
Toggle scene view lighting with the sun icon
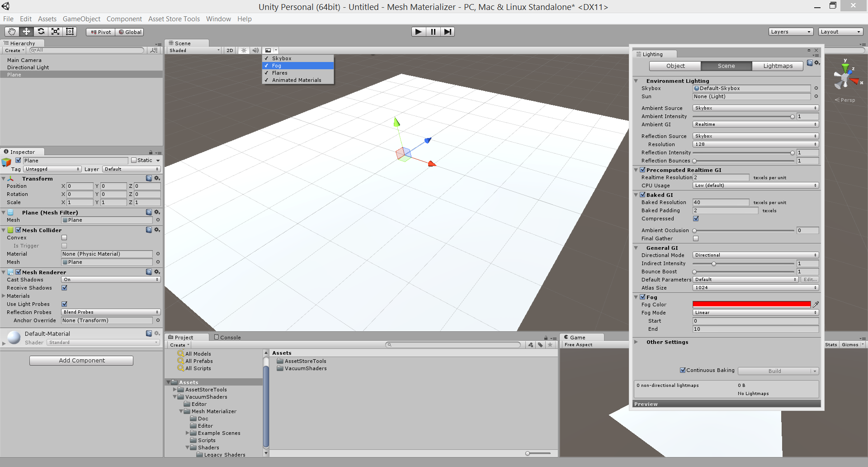click(x=244, y=50)
